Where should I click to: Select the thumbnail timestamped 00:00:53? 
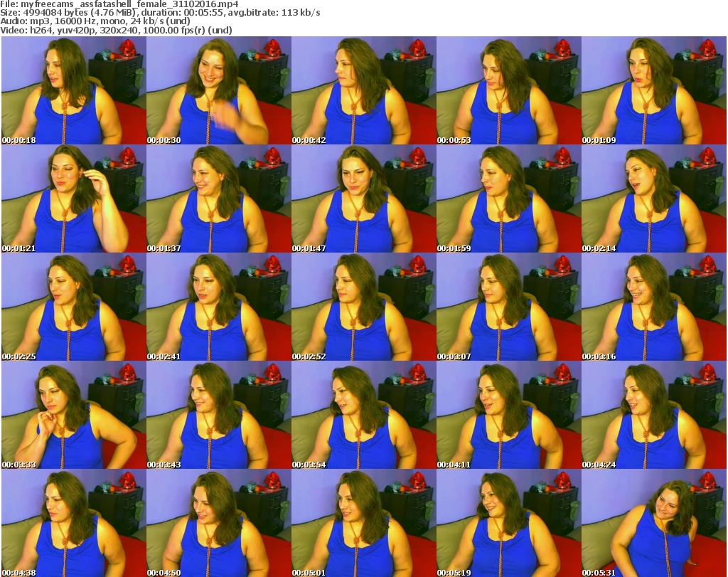[509, 90]
